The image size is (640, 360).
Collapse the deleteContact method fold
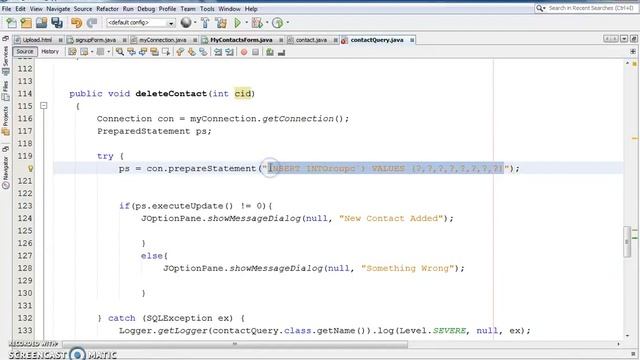tap(44, 106)
